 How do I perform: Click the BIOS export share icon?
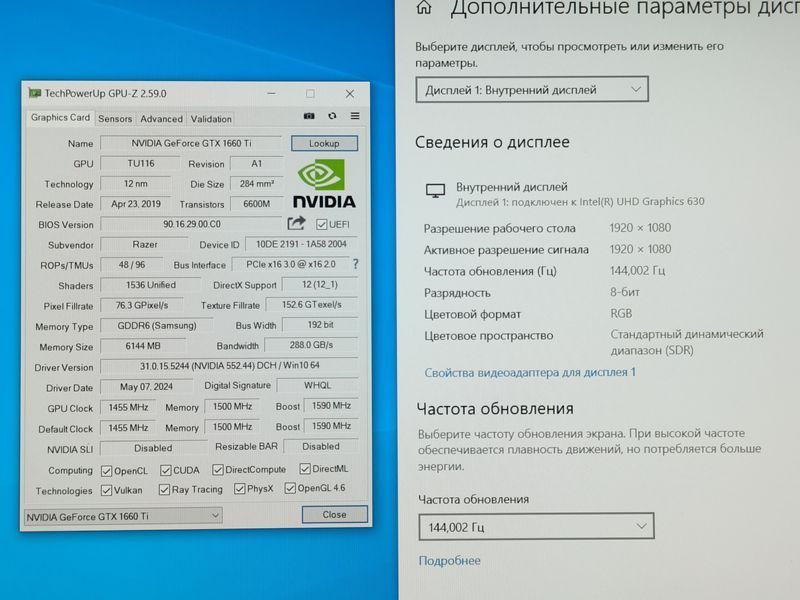pyautogui.click(x=296, y=223)
